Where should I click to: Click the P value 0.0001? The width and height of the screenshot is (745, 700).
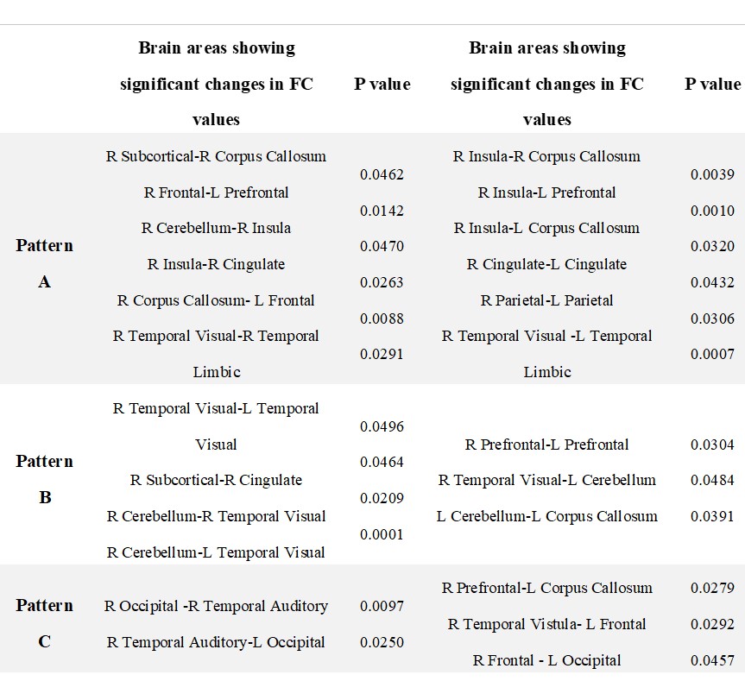pyautogui.click(x=382, y=535)
